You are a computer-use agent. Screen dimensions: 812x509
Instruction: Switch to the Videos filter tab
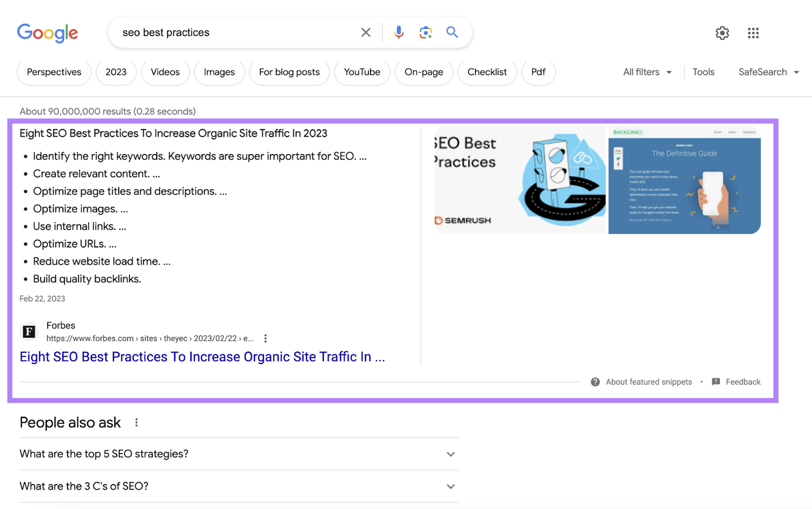[165, 72]
